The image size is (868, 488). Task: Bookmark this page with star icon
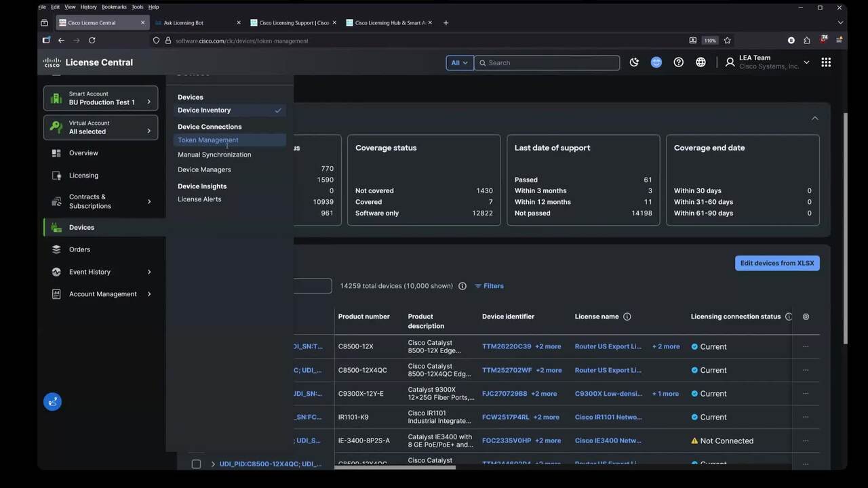coord(727,41)
